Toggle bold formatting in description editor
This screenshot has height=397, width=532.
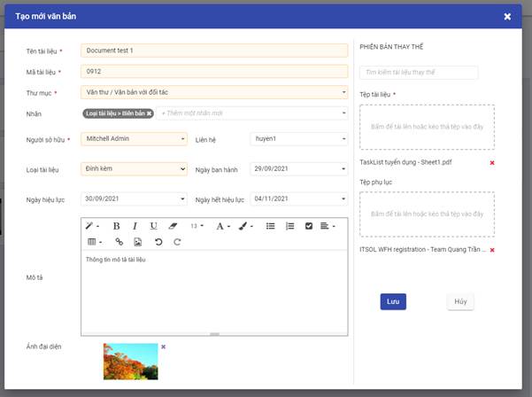coord(116,226)
